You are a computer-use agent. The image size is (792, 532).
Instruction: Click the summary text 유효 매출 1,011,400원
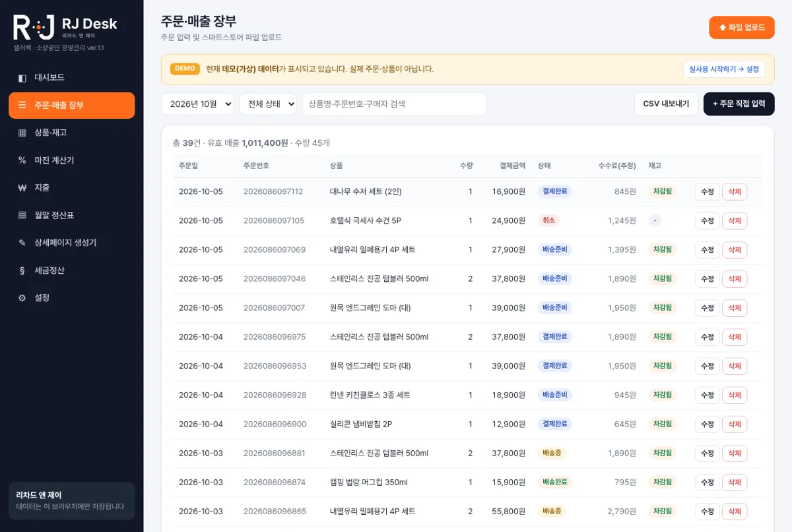click(248, 143)
